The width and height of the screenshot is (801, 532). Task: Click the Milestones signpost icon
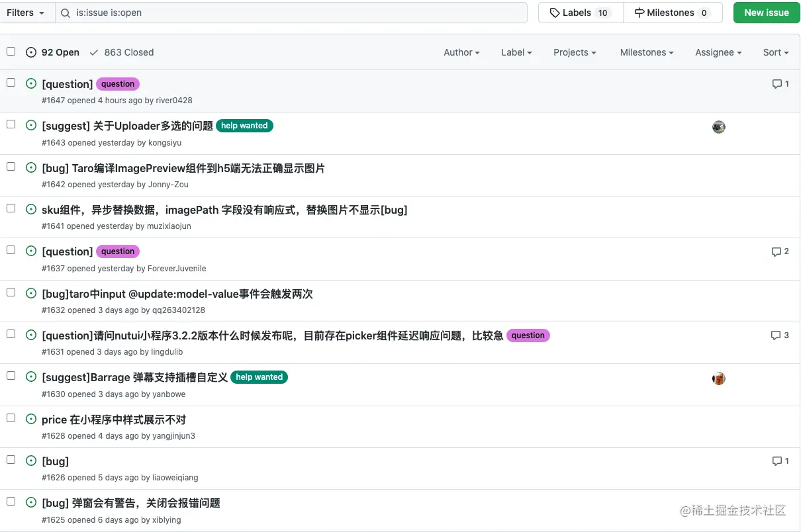639,13
